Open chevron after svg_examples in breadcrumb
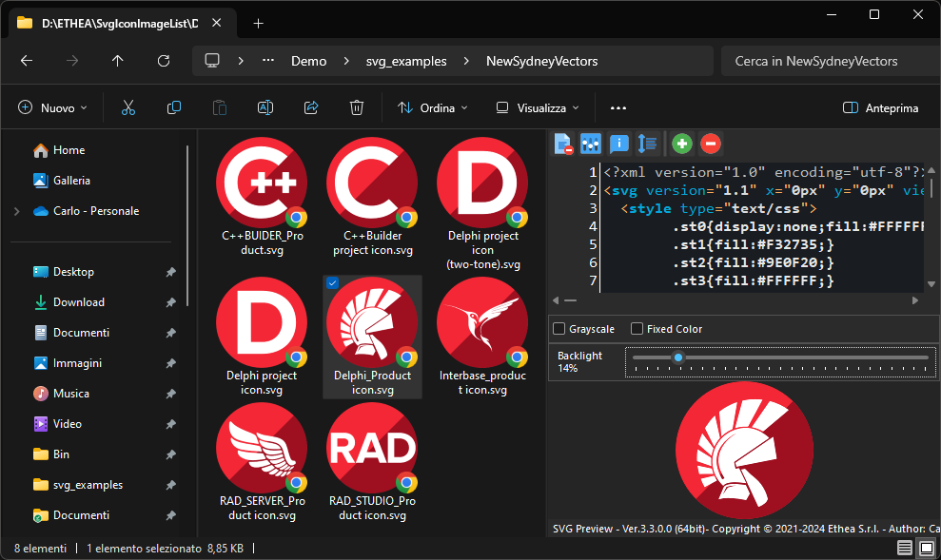The height and width of the screenshot is (560, 941). coord(466,61)
